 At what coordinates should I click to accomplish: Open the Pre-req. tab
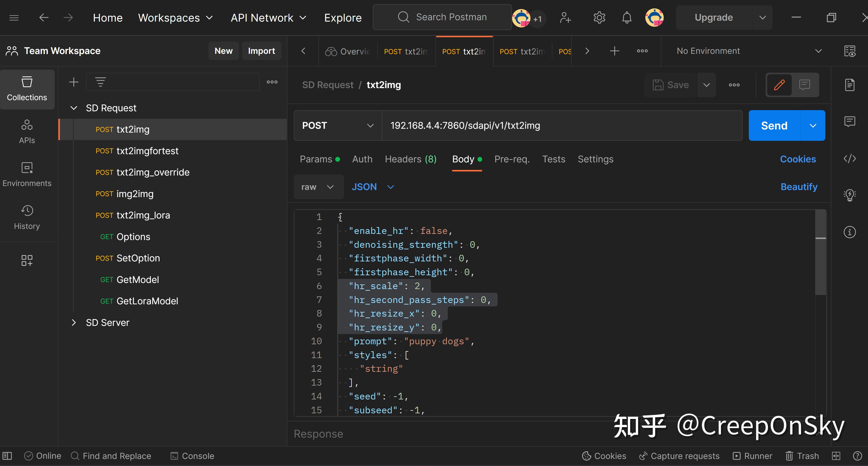(x=511, y=159)
